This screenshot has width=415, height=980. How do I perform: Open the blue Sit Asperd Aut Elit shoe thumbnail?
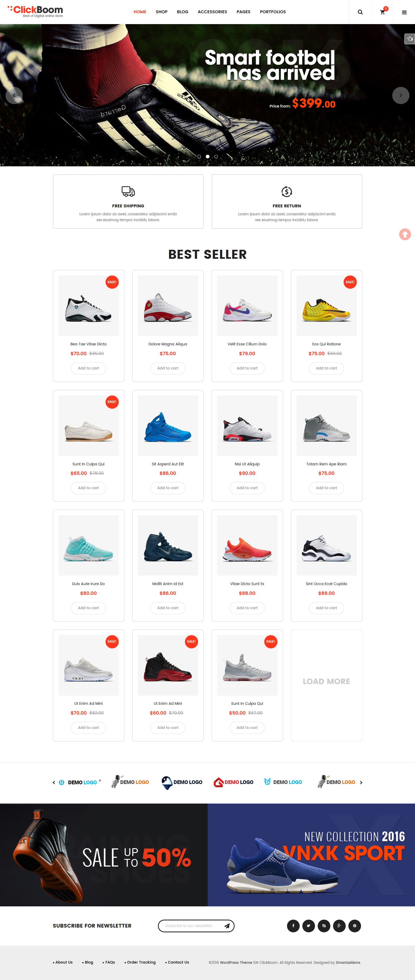pyautogui.click(x=168, y=425)
